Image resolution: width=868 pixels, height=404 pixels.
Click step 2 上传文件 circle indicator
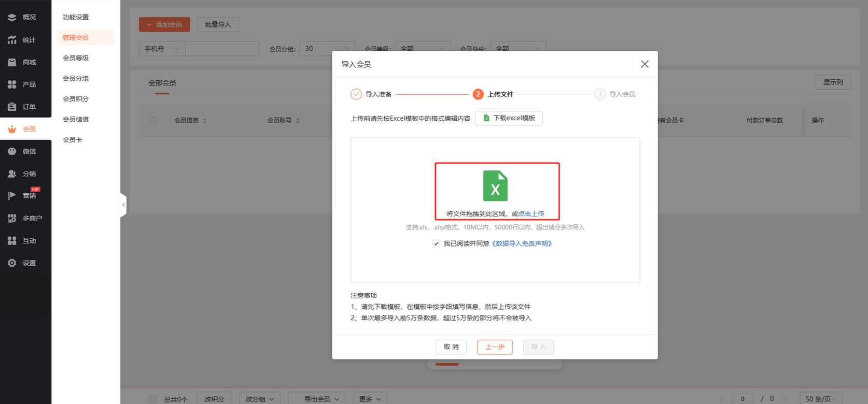pos(478,94)
